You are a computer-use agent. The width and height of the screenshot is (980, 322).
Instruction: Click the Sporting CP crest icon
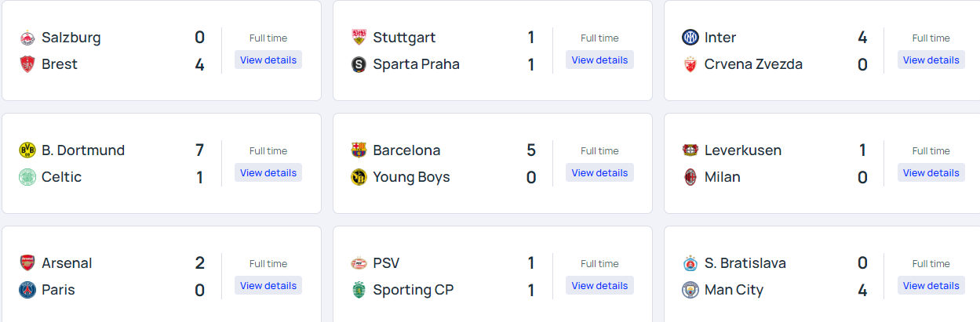point(359,290)
